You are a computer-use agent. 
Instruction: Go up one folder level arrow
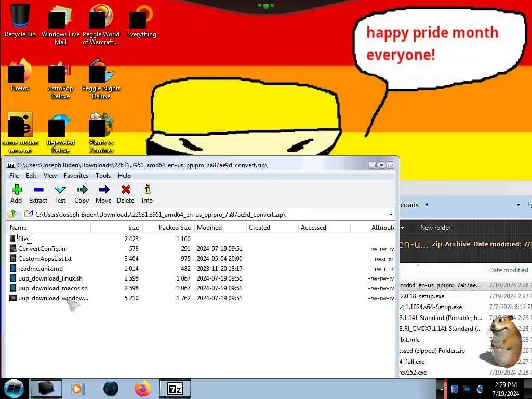point(13,214)
